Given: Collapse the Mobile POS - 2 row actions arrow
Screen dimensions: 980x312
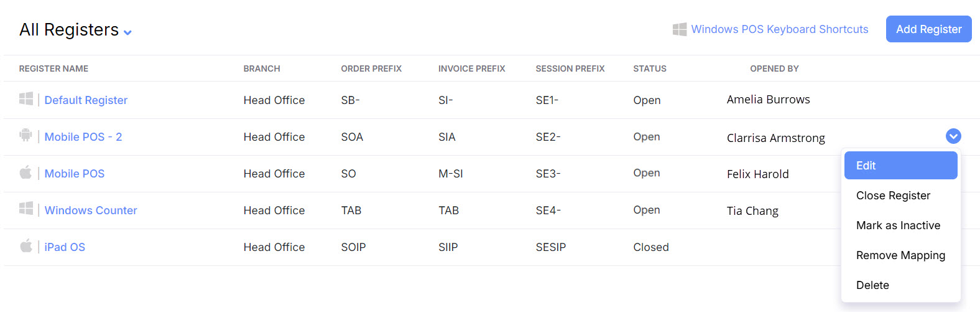Looking at the screenshot, I should (953, 136).
